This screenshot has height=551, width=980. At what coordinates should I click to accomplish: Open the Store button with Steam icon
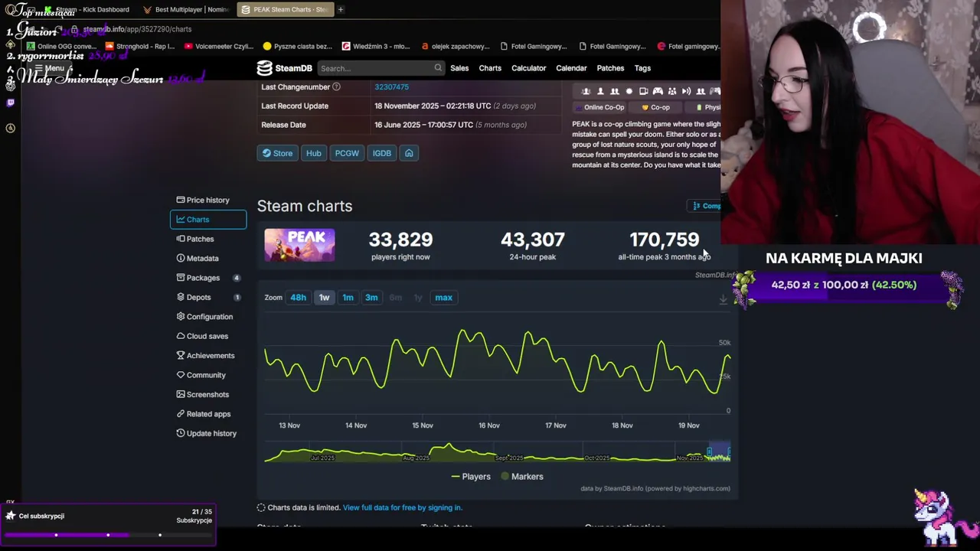tap(277, 153)
